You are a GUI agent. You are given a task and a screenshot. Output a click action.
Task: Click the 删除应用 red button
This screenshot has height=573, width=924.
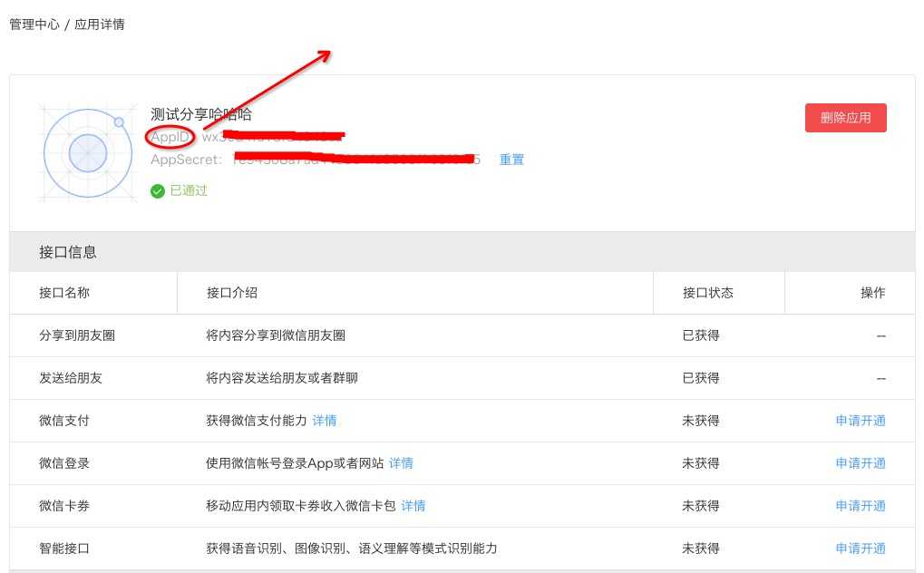click(846, 118)
